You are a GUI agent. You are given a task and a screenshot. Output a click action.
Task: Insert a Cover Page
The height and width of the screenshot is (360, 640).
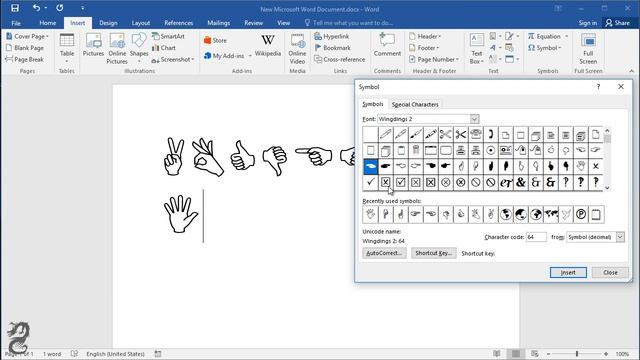pos(27,36)
